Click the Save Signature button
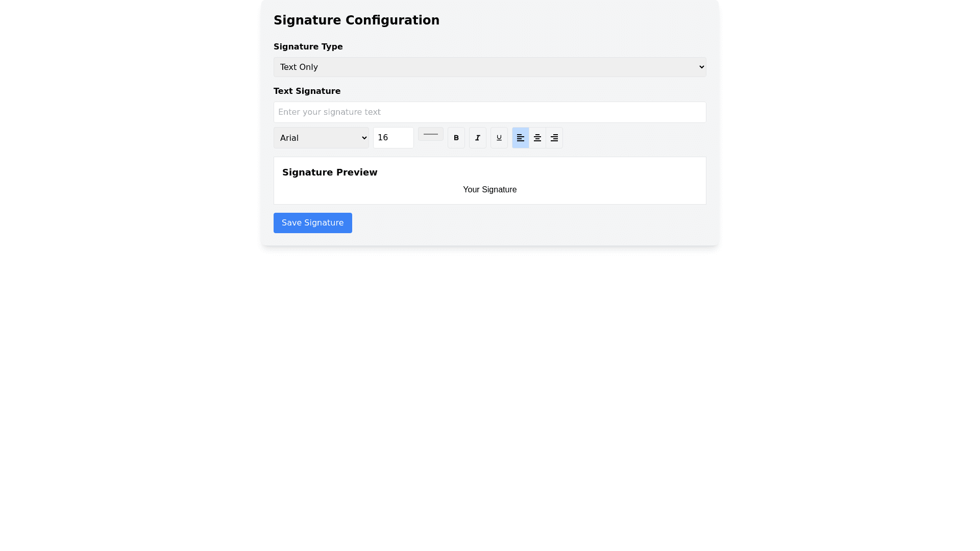980x551 pixels. point(312,223)
